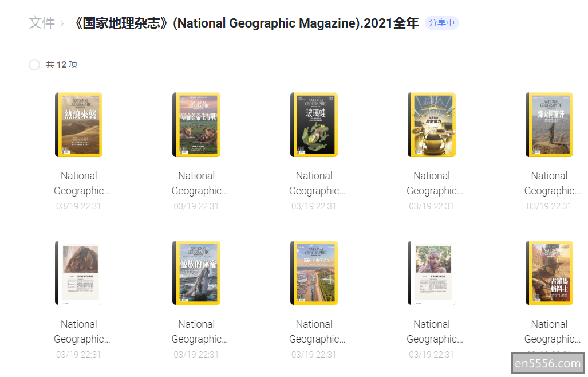Click the file name under the gladiator cover
588x377 pixels.
click(x=553, y=332)
